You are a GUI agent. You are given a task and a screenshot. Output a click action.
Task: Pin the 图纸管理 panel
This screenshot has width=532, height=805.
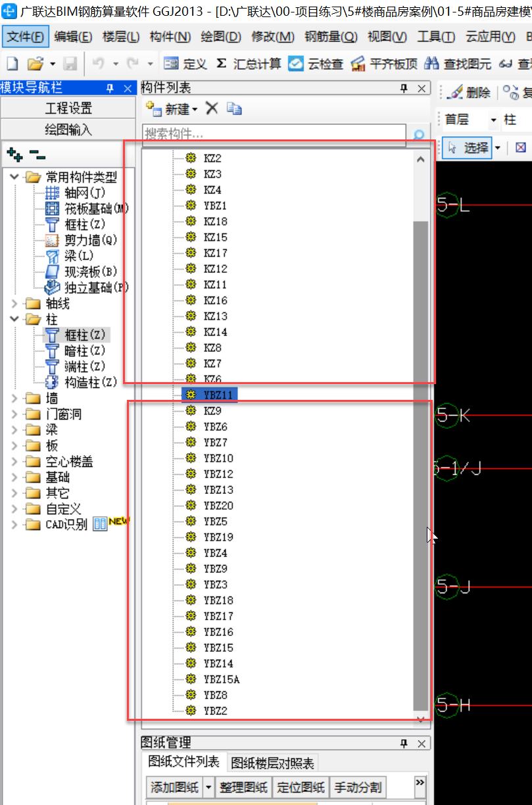[x=404, y=743]
